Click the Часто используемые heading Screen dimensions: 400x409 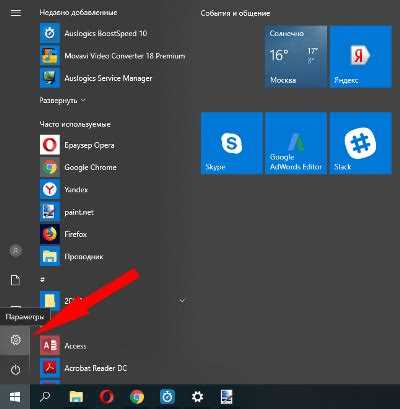(x=75, y=124)
